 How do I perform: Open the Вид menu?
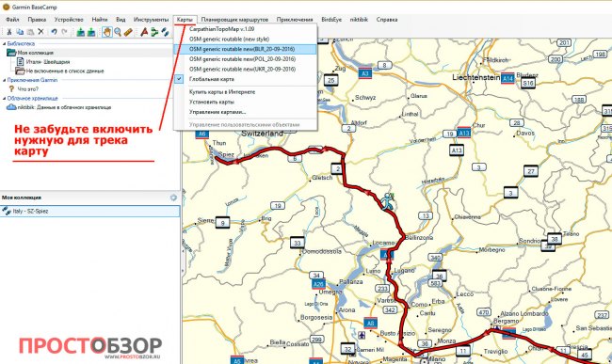click(x=121, y=19)
